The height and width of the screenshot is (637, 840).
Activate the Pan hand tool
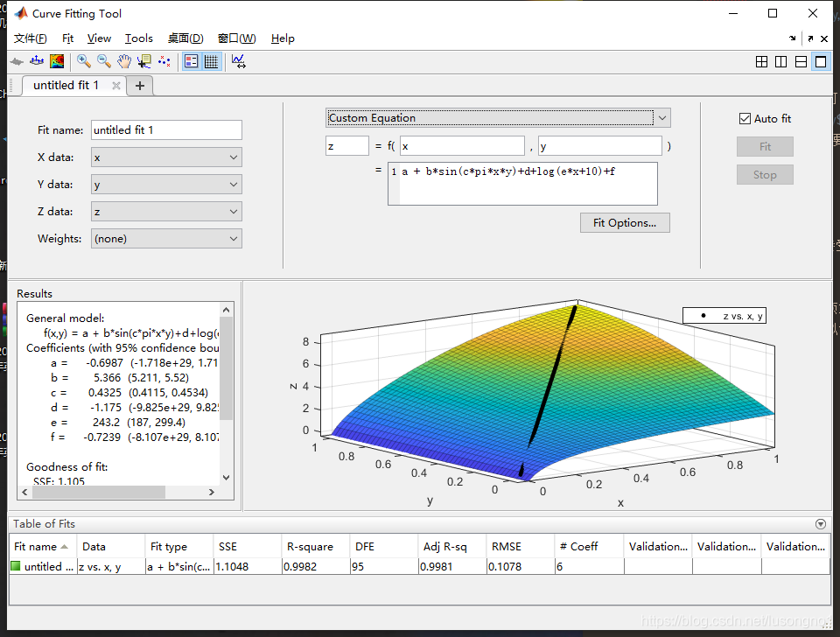(x=124, y=61)
